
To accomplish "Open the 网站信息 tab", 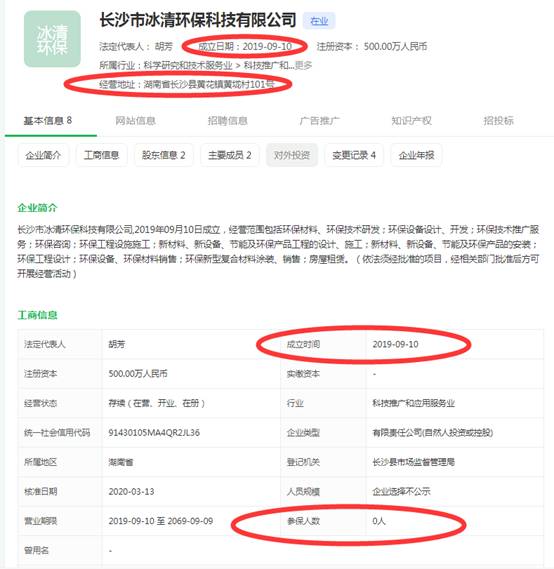I will coord(135,120).
